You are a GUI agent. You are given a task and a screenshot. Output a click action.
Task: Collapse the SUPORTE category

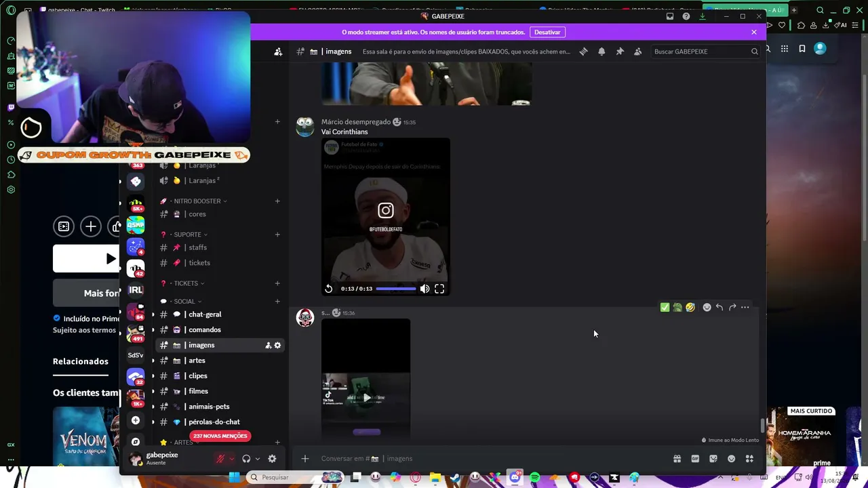(x=186, y=235)
